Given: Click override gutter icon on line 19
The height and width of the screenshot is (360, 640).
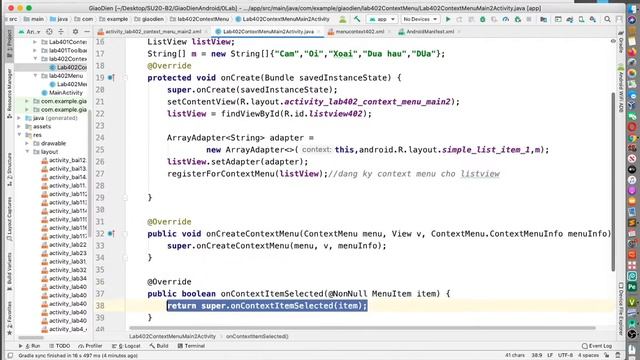Looking at the screenshot, I should click(x=111, y=78).
